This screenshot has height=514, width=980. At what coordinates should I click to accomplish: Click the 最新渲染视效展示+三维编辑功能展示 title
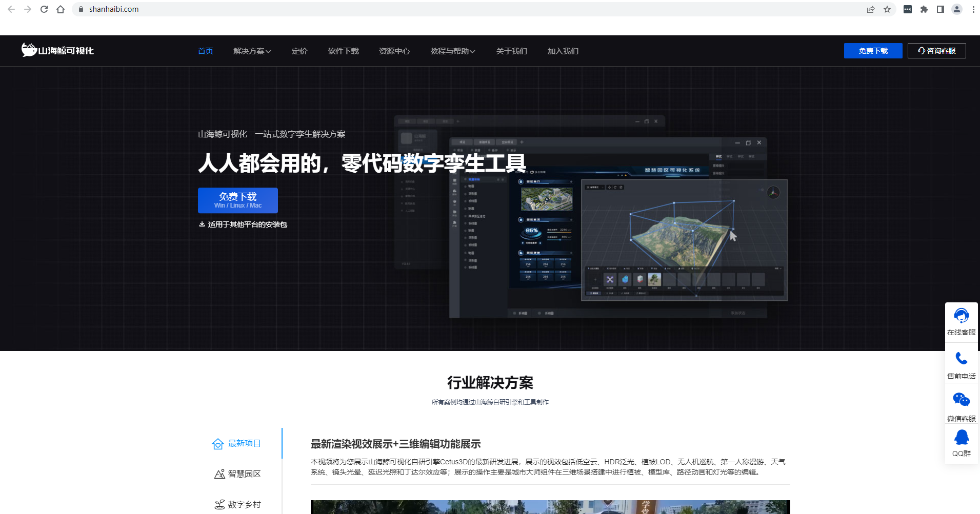[395, 444]
